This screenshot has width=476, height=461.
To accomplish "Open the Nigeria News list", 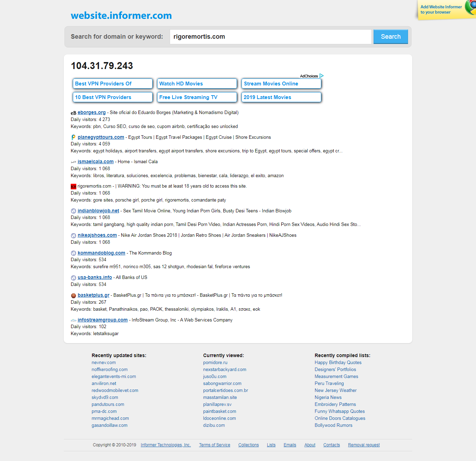I will click(328, 398).
